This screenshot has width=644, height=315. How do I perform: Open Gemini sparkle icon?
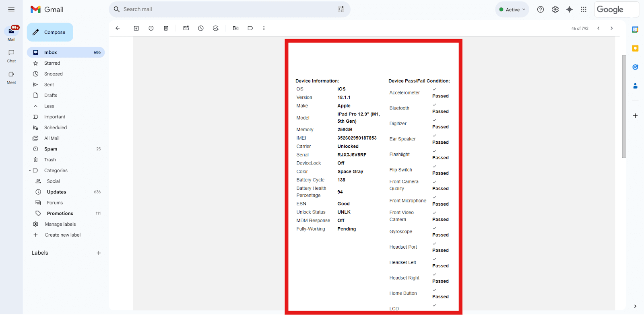[570, 10]
